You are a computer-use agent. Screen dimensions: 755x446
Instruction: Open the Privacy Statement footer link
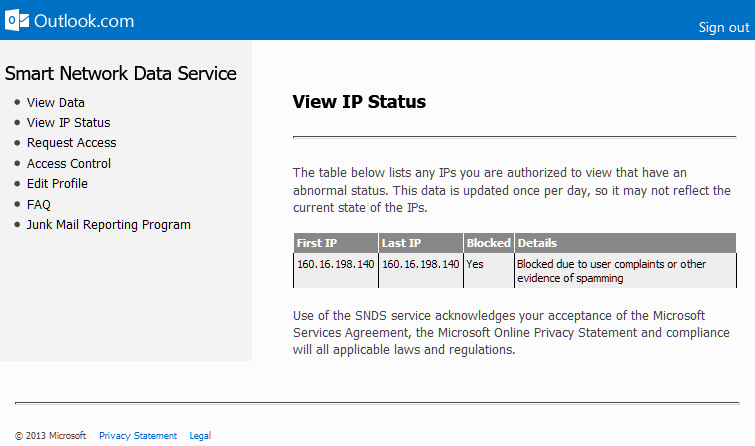click(138, 436)
